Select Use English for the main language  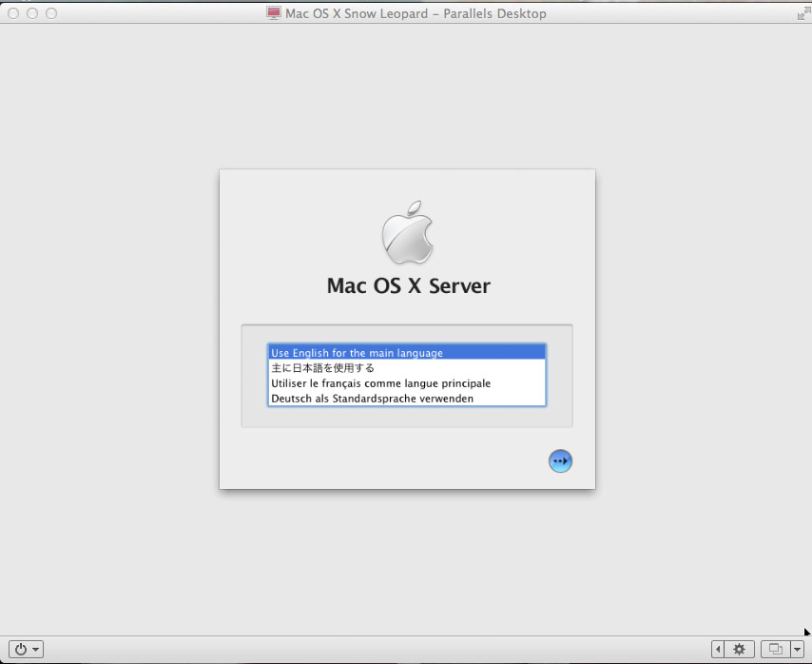(407, 353)
